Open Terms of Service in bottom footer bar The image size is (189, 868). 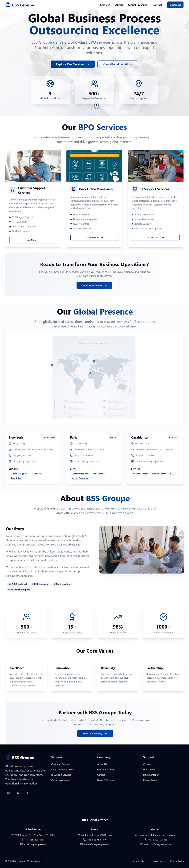pyautogui.click(x=158, y=861)
